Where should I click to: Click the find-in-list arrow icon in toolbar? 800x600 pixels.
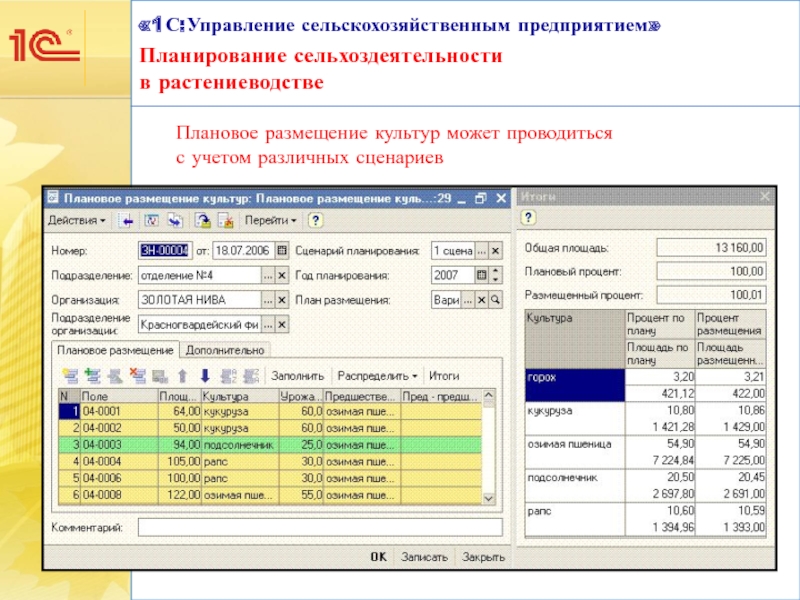(126, 220)
